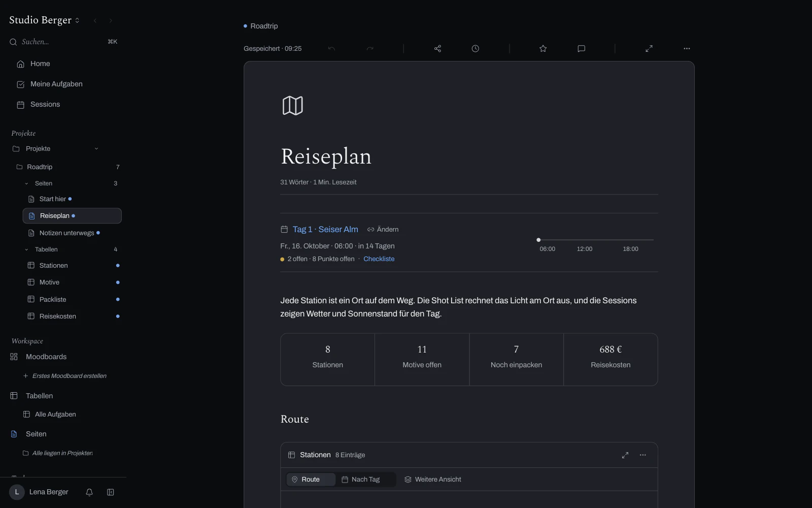Select the Route view tab
Image resolution: width=812 pixels, height=508 pixels.
(311, 480)
